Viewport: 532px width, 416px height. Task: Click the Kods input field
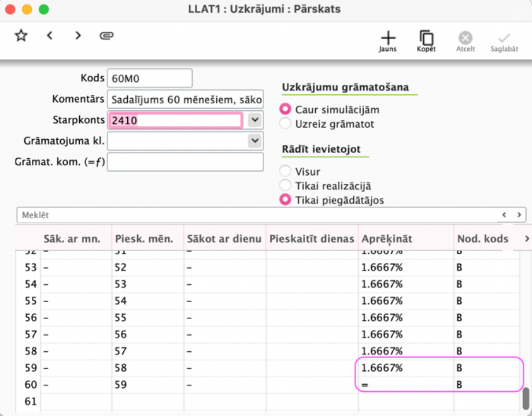coord(150,79)
